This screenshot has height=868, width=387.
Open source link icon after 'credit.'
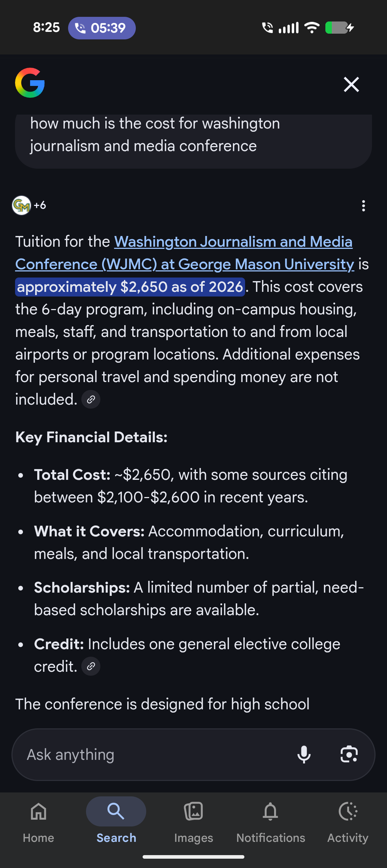pyautogui.click(x=91, y=666)
